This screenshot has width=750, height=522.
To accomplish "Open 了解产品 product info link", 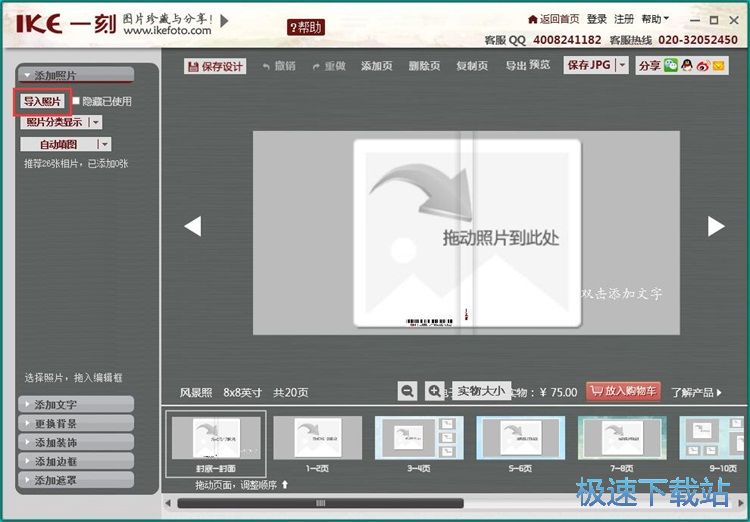I will (x=696, y=393).
